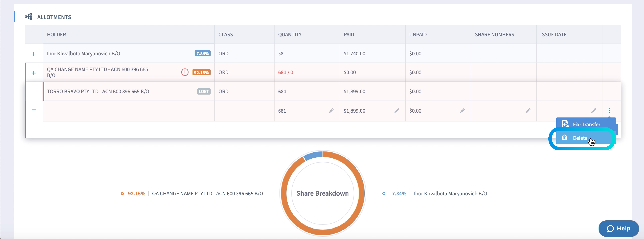Image resolution: width=644 pixels, height=239 pixels.
Task: Edit the $1,899.00 paid amount pencil icon
Action: point(397,110)
